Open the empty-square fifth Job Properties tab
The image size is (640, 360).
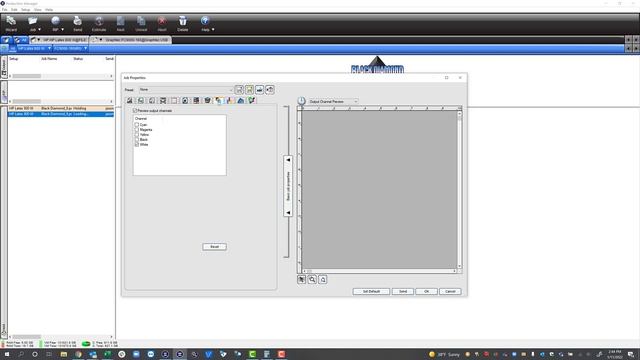(174, 100)
